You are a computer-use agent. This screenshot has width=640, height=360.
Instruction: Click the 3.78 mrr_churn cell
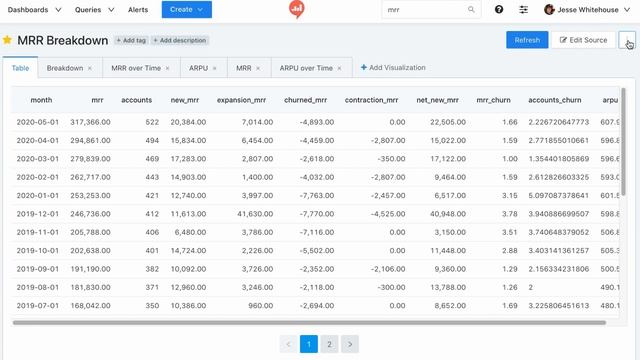click(510, 214)
